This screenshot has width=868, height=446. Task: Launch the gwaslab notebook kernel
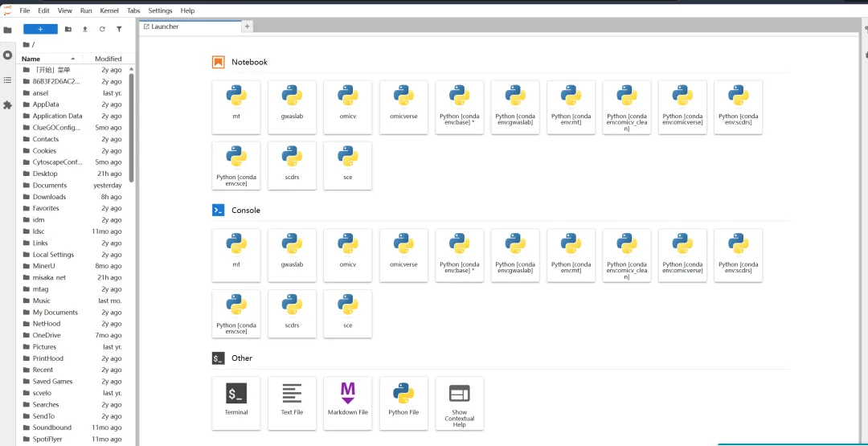coord(292,108)
